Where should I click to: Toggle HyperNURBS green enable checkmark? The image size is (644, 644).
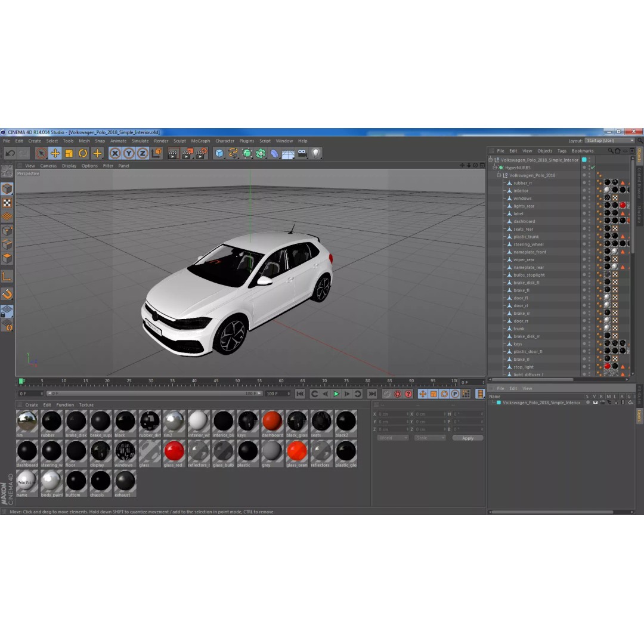coord(593,168)
